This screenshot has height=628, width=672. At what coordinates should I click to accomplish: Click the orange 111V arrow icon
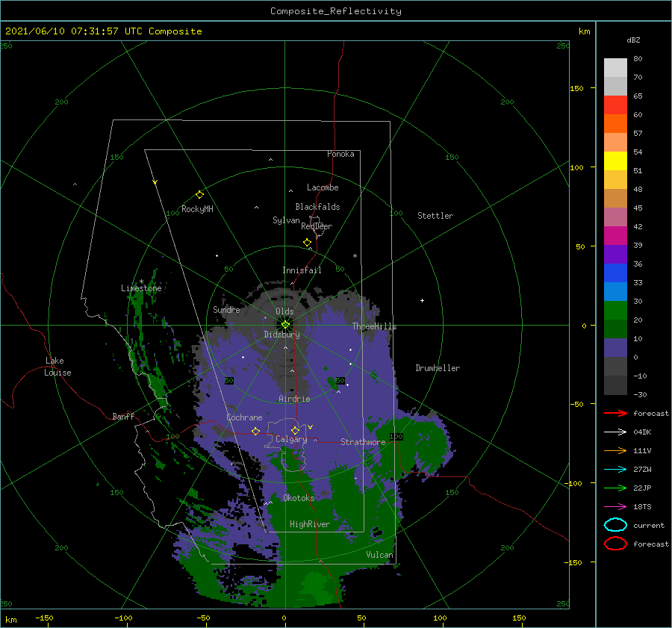615,450
